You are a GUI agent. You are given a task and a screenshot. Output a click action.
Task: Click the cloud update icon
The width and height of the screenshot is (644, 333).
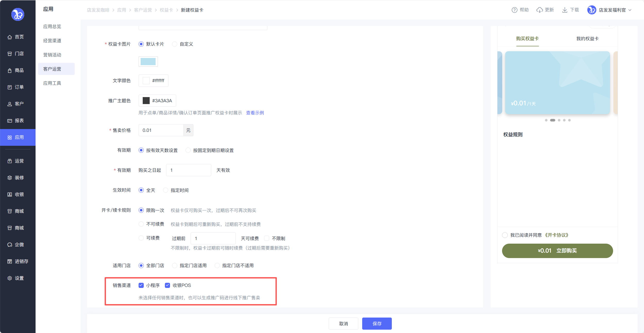point(539,10)
